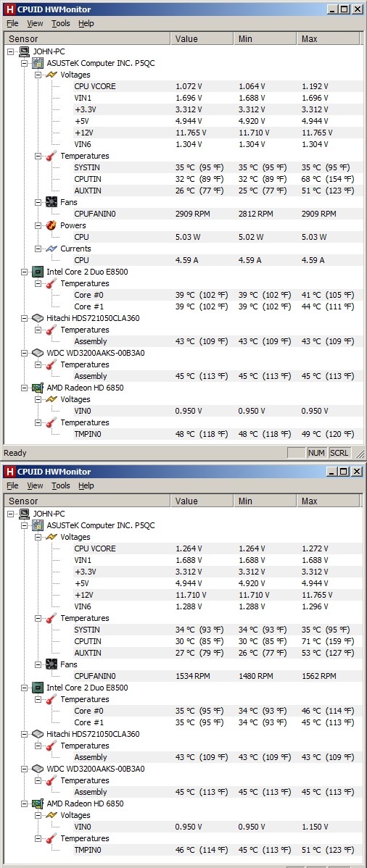Click the 4.59 A CPU current value
Image resolution: width=367 pixels, height=868 pixels.
click(x=186, y=260)
